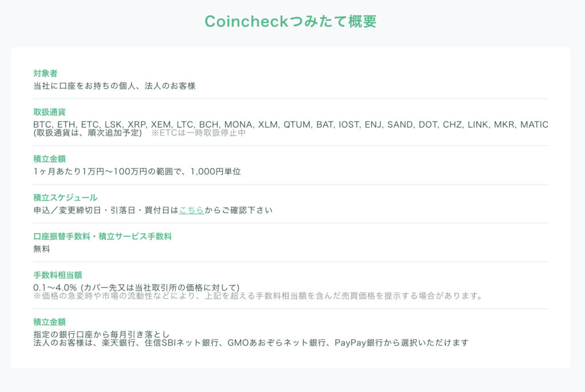Click the 無料 fee value text
The image size is (585, 392).
tap(41, 249)
